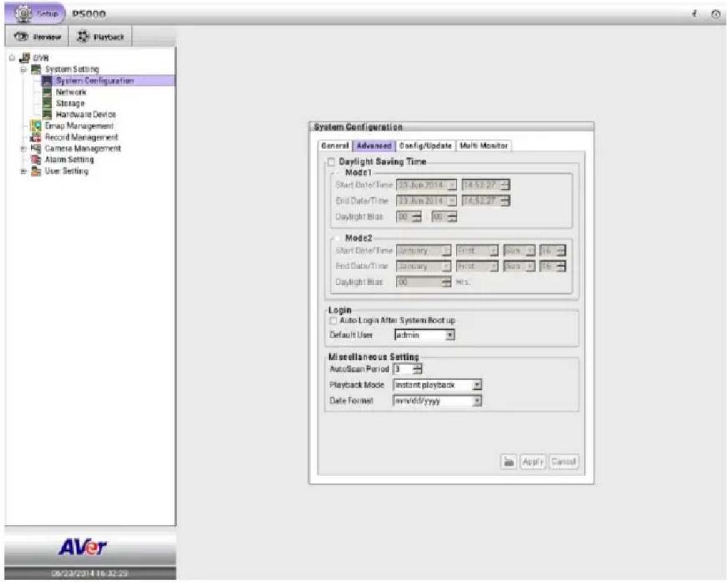728x582 pixels.
Task: Click the Record Management icon
Action: coord(36,137)
